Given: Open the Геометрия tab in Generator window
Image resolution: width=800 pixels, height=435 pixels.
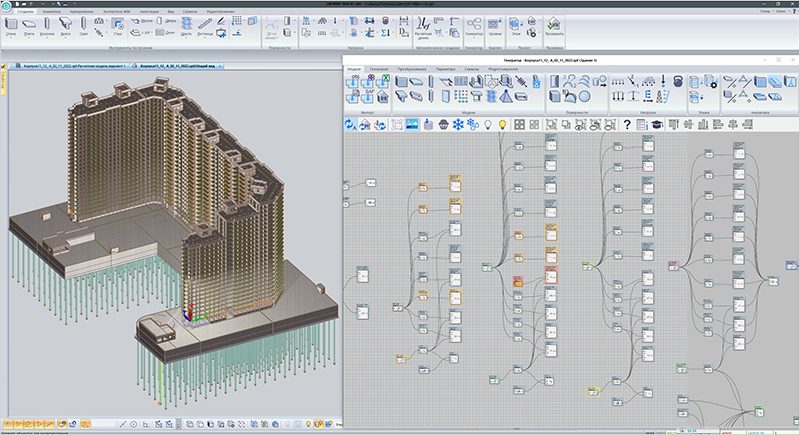Looking at the screenshot, I should point(379,69).
